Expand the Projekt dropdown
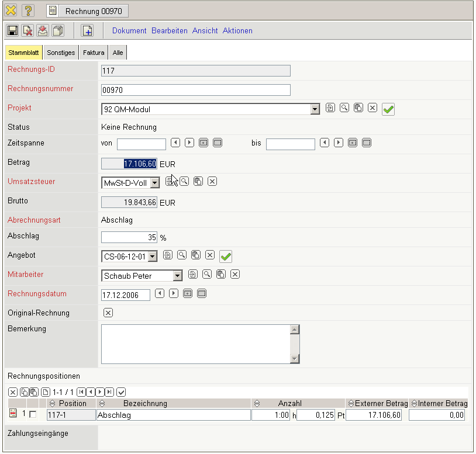The width and height of the screenshot is (476, 454). 315,109
